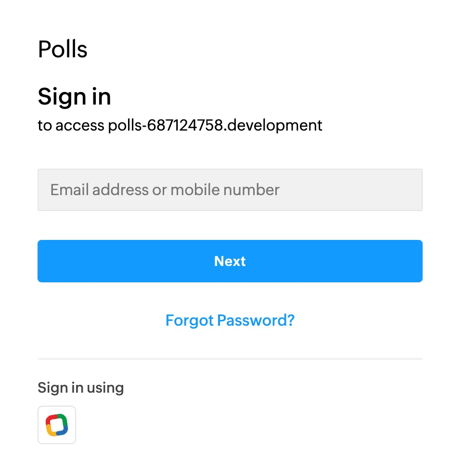The height and width of the screenshot is (476, 452).
Task: Sign in using the colorful logo button
Action: pyautogui.click(x=57, y=425)
